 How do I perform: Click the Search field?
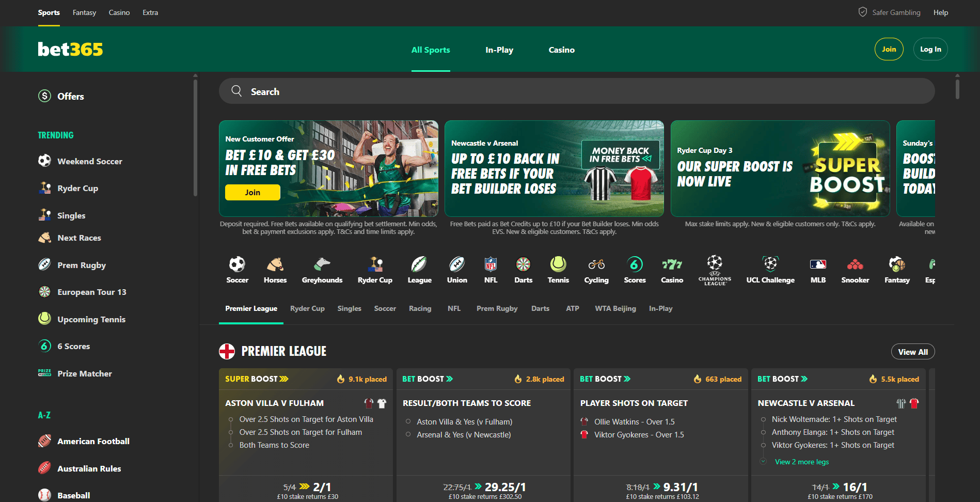pos(577,91)
